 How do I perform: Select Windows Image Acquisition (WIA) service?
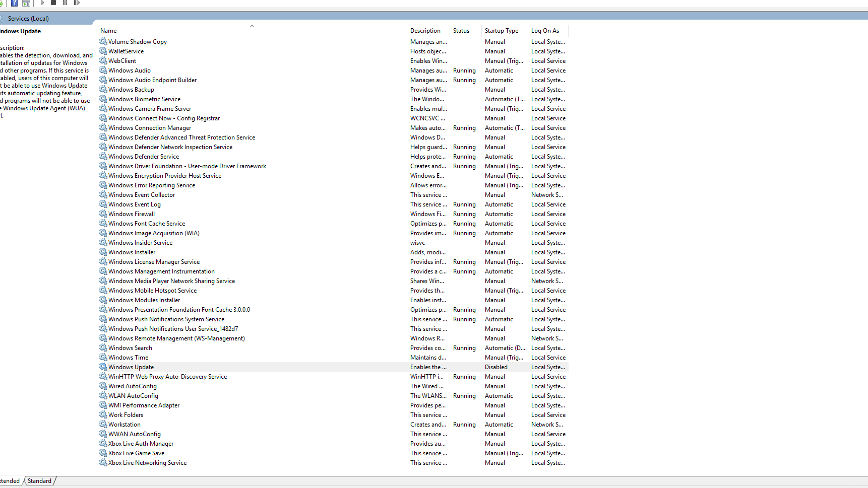pyautogui.click(x=334, y=233)
